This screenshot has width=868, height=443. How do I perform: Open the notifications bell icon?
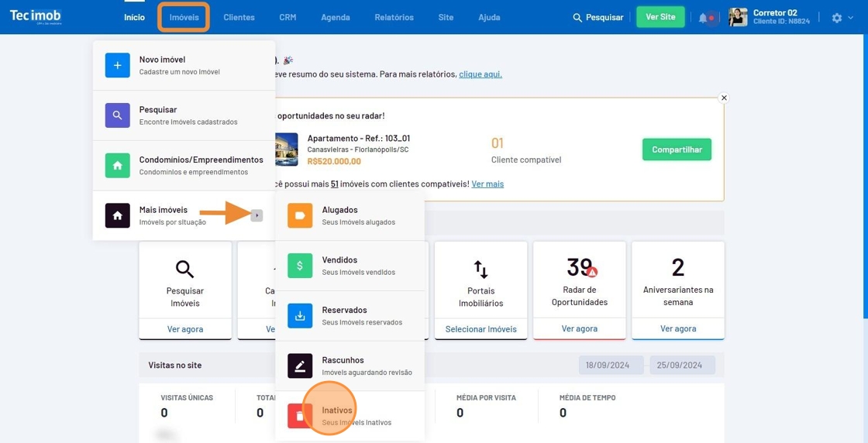point(703,17)
